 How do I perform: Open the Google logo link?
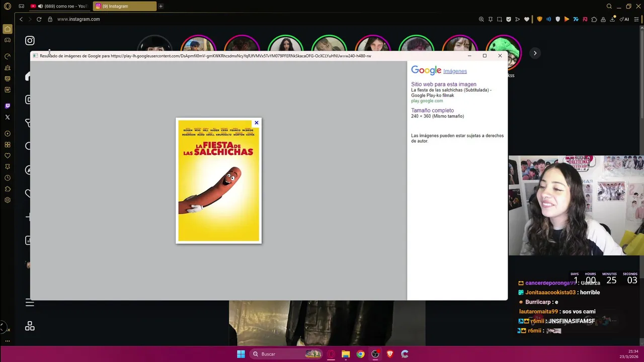tap(426, 70)
